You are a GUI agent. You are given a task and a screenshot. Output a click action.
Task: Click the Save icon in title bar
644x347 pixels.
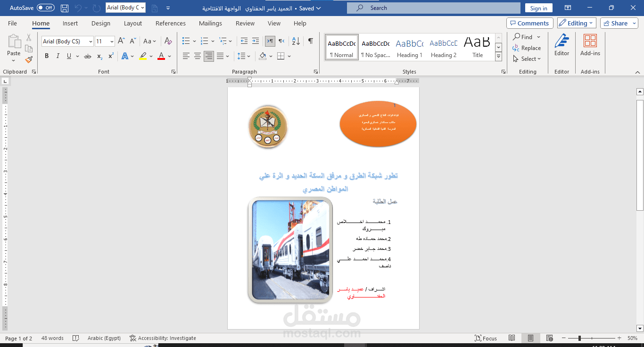coord(65,8)
